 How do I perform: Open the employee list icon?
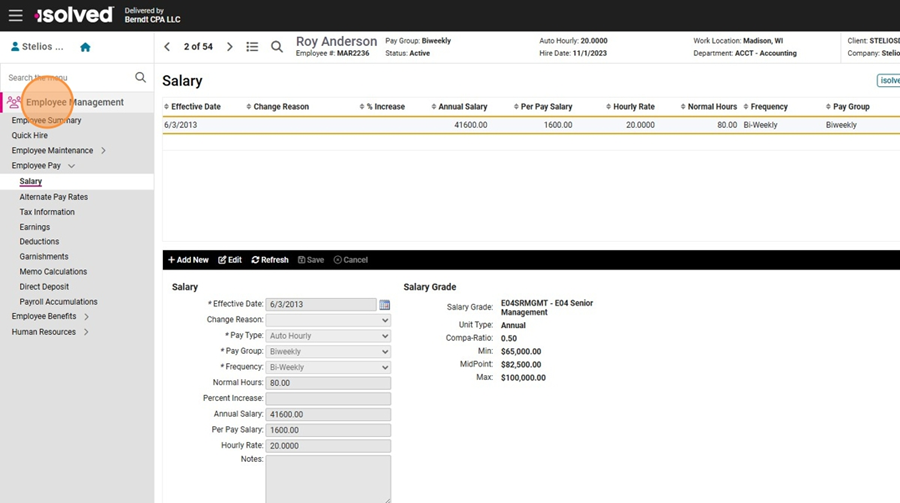252,47
